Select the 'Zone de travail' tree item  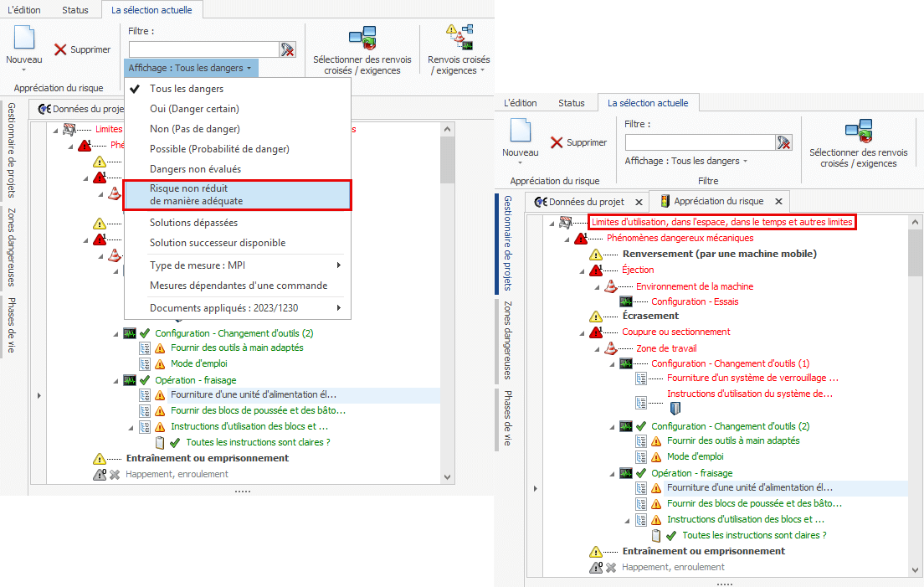tap(666, 348)
